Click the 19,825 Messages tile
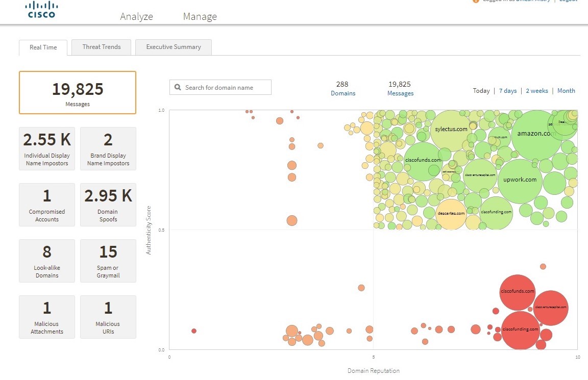The width and height of the screenshot is (588, 380). (78, 92)
